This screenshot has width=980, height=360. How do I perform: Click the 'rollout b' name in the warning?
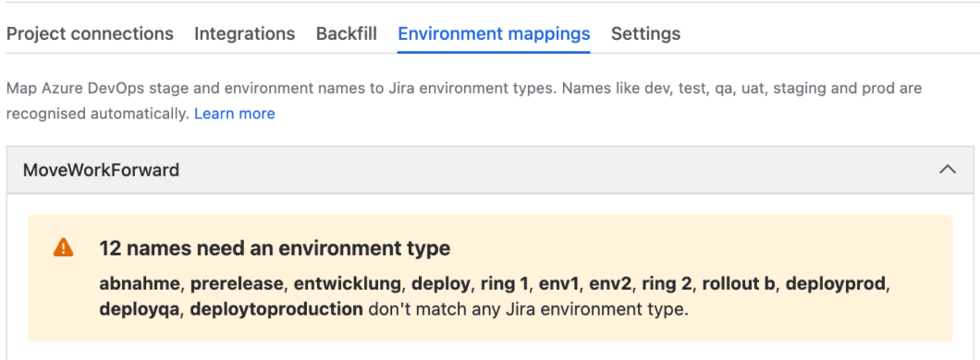point(738,283)
